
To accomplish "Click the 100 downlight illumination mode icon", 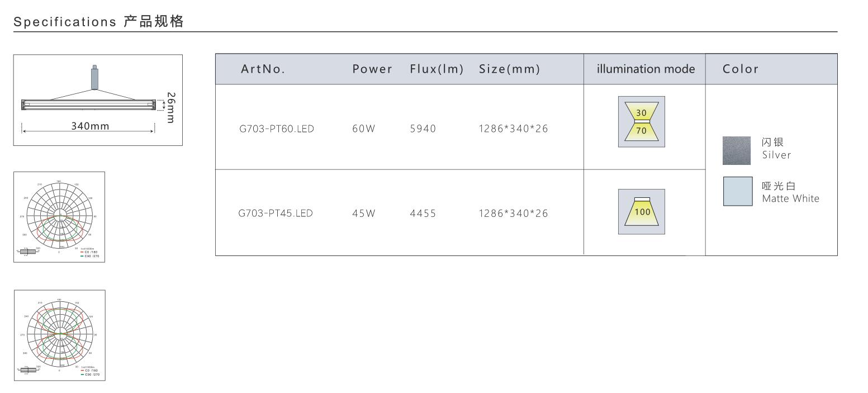I will tap(641, 211).
